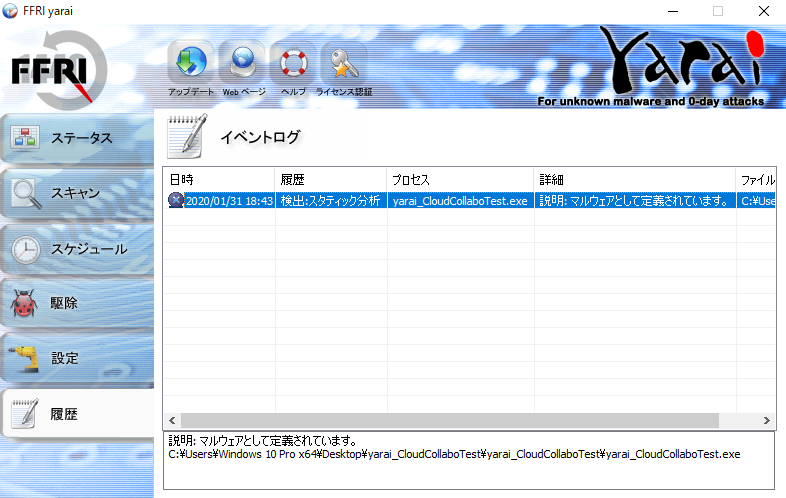
Task: Click the notepad icon beside 履歴
Action: point(25,414)
